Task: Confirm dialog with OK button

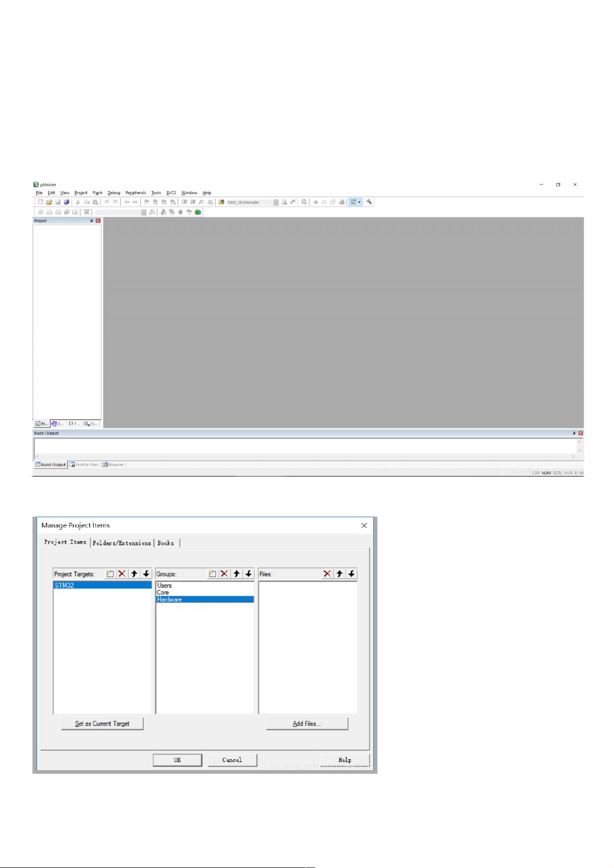Action: pos(177,760)
